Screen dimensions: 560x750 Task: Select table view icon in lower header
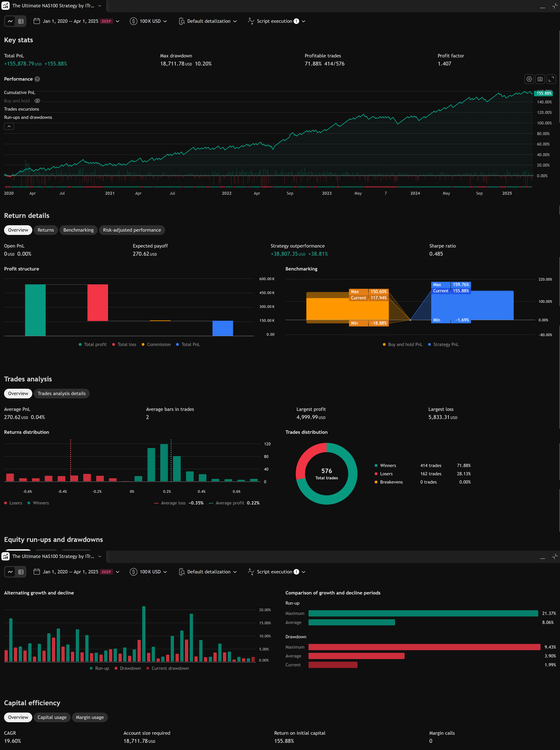[x=21, y=572]
